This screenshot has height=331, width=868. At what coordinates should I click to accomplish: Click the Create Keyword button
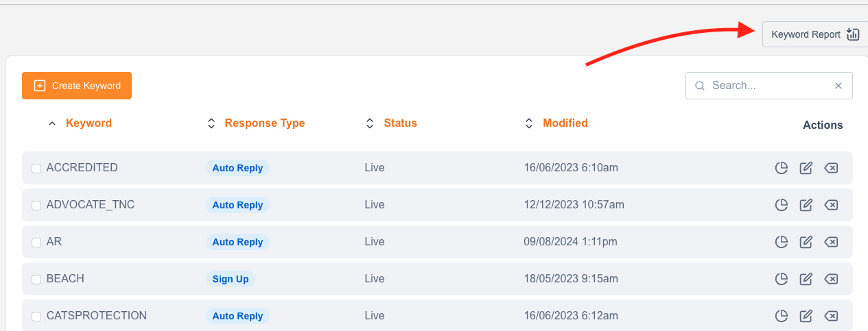click(x=77, y=86)
